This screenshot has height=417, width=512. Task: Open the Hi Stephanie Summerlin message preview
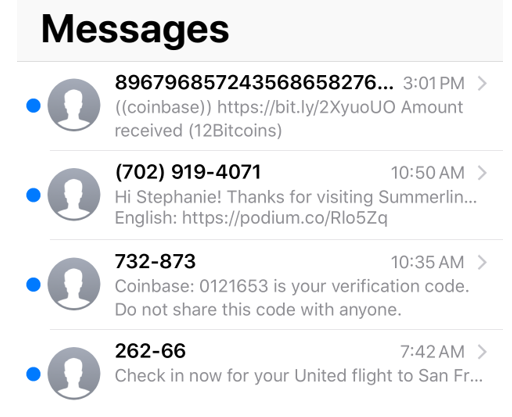[x=296, y=207]
